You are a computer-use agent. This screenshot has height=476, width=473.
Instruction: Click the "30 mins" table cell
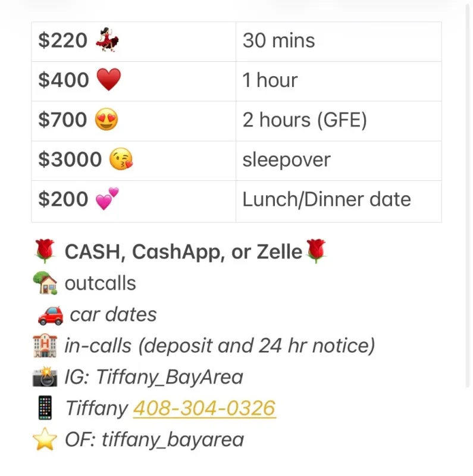coord(338,41)
